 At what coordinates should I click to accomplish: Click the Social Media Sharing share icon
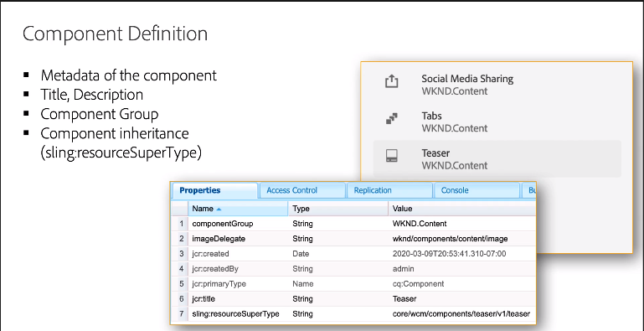(x=392, y=81)
